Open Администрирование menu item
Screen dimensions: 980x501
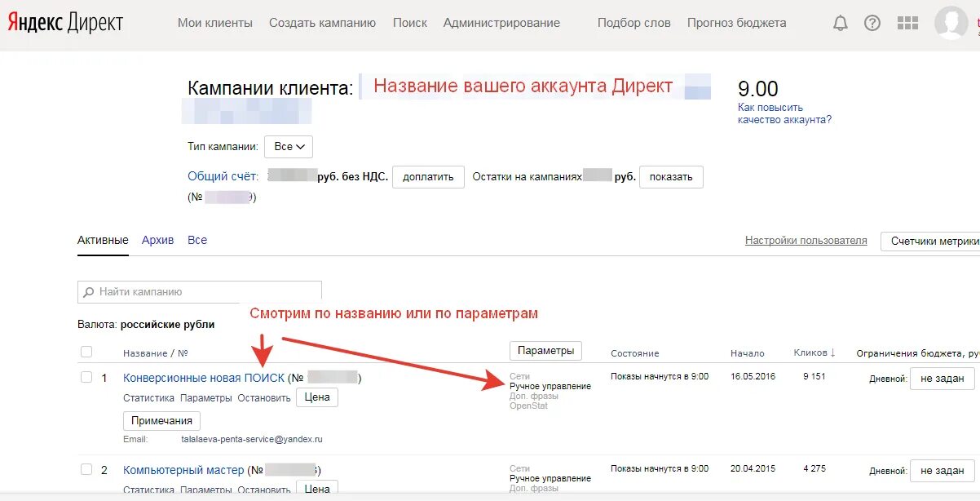click(501, 23)
